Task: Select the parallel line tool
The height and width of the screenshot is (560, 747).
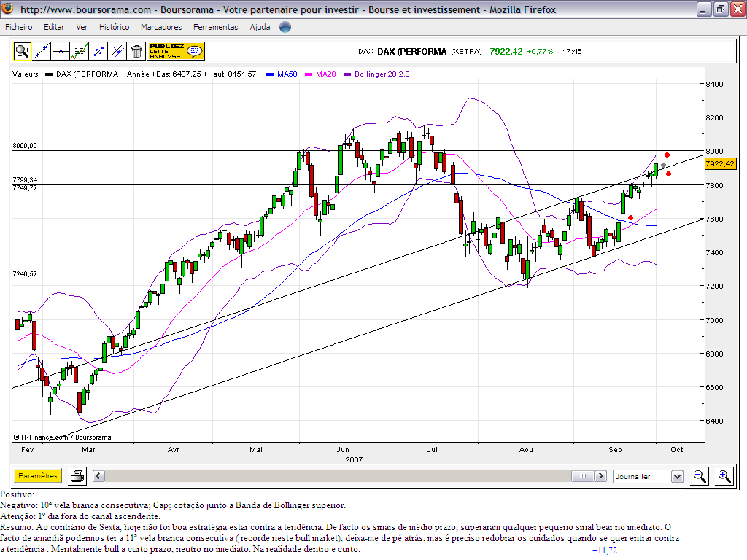Action: click(x=117, y=51)
